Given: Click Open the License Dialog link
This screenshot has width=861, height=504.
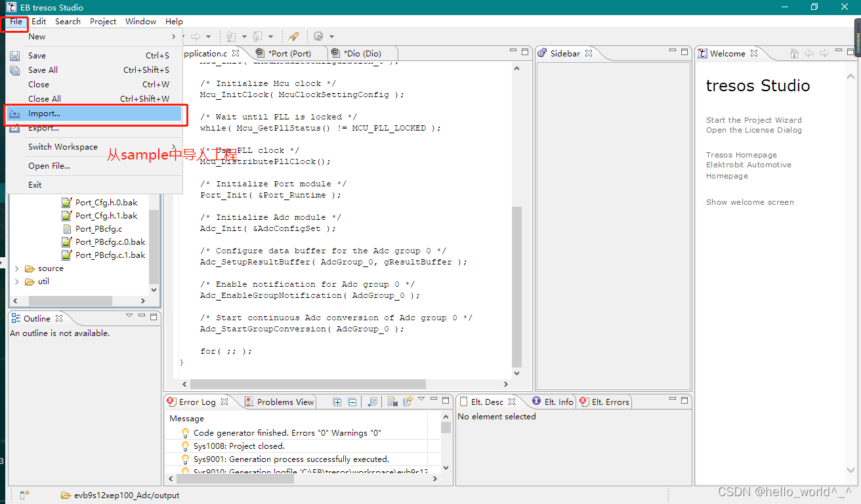Looking at the screenshot, I should click(x=753, y=130).
